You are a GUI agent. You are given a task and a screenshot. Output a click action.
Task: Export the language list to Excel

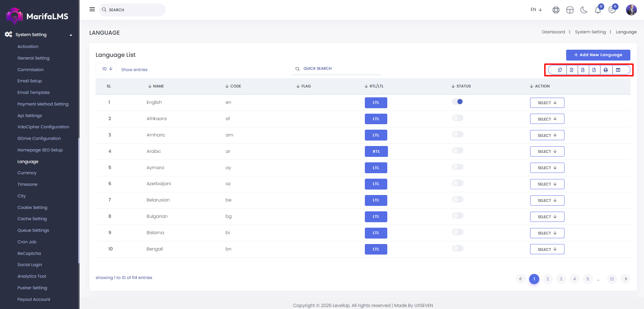coord(572,70)
